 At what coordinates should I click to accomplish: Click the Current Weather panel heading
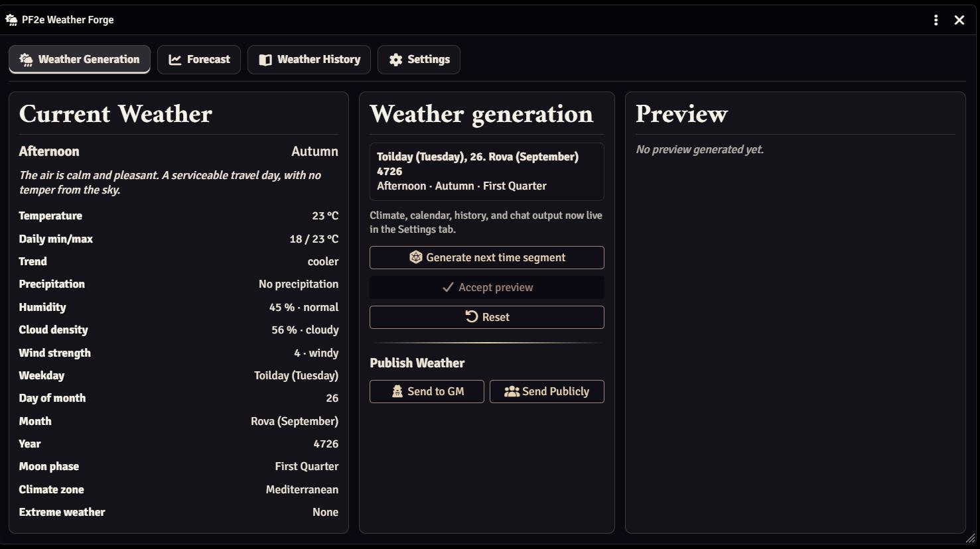[115, 114]
